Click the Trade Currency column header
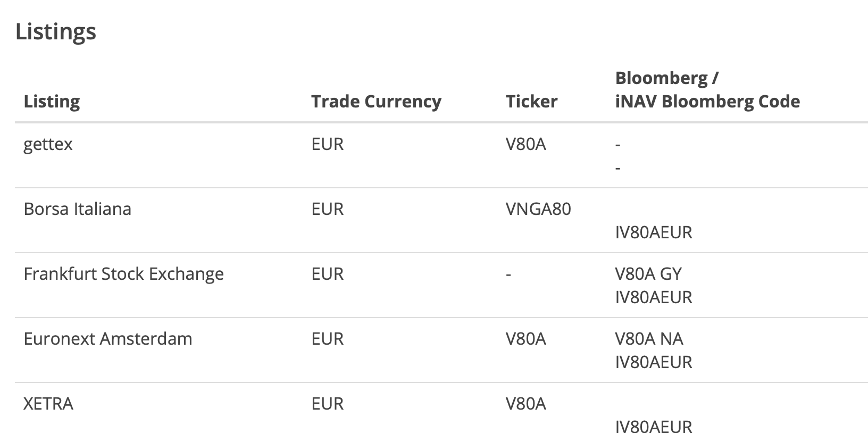Screen dimensions: 868x433 click(376, 101)
